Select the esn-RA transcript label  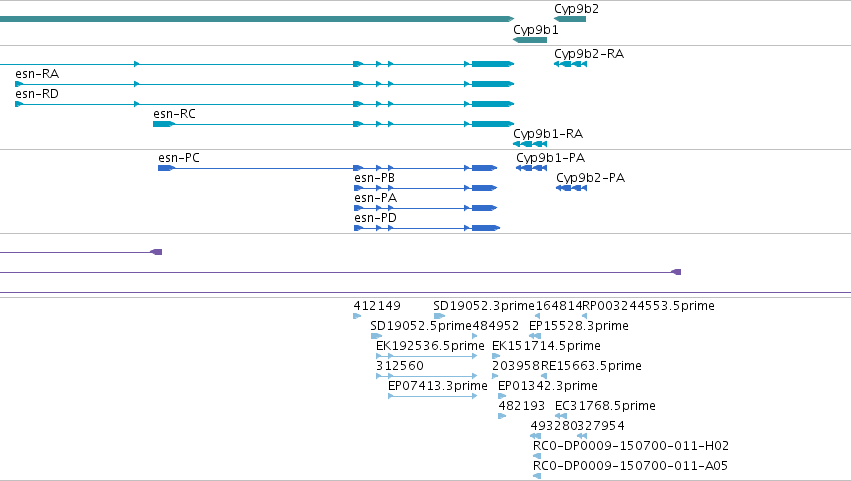click(x=37, y=74)
